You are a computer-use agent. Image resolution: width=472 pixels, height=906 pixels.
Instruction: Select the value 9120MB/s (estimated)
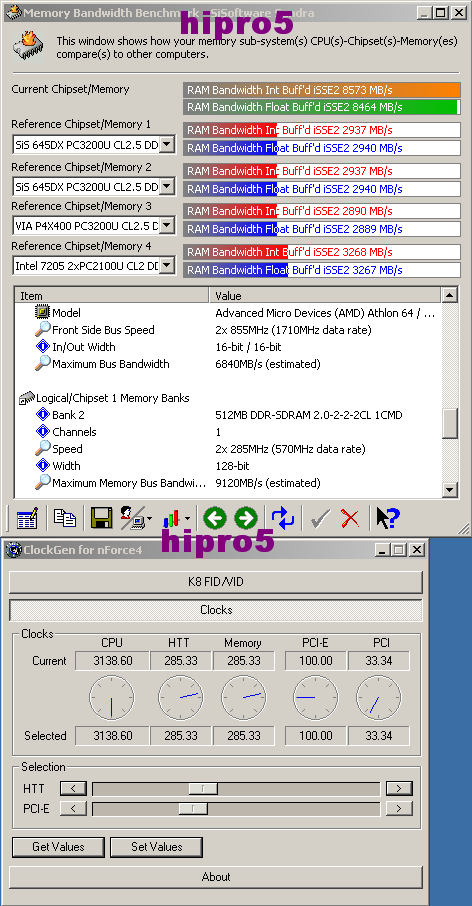[x=268, y=482]
